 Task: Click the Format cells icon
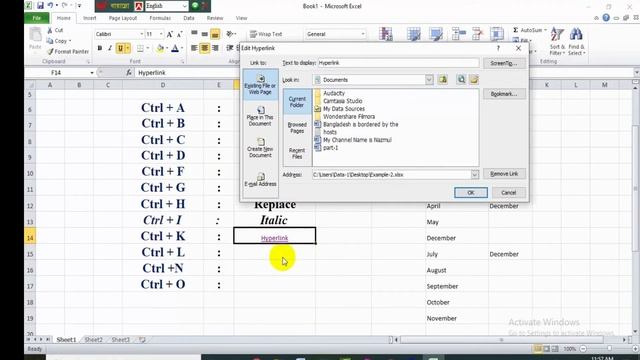pos(497,34)
